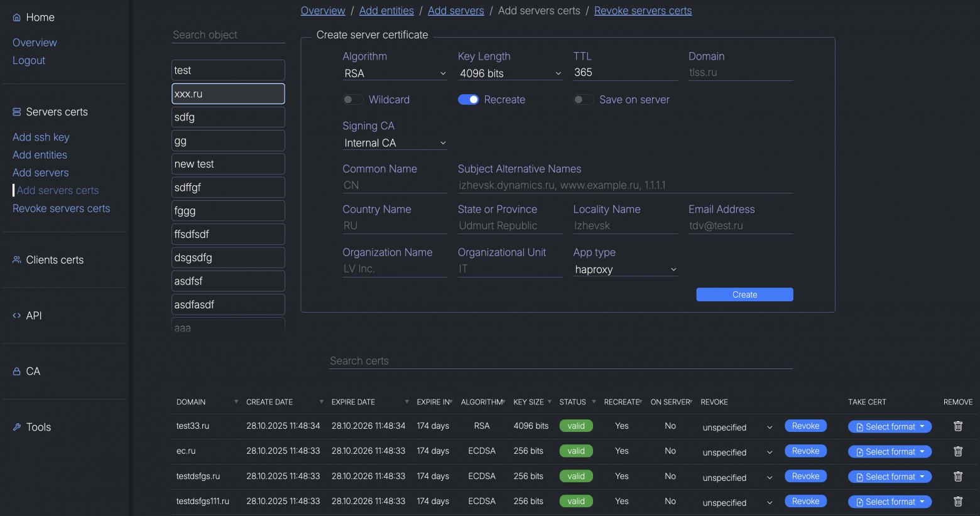This screenshot has height=516, width=980.
Task: Open the App type haproxy dropdown
Action: [x=626, y=269]
